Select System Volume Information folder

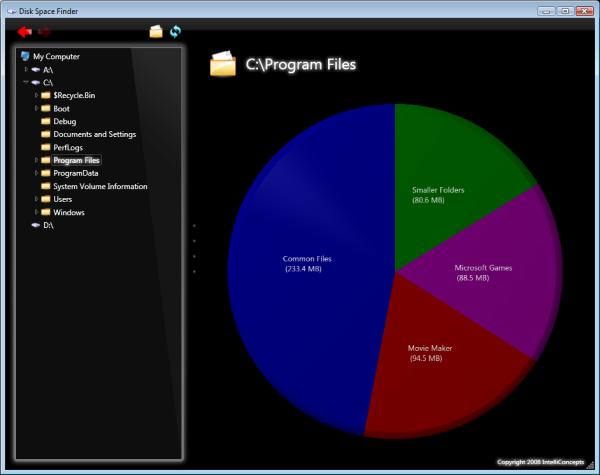pos(100,187)
